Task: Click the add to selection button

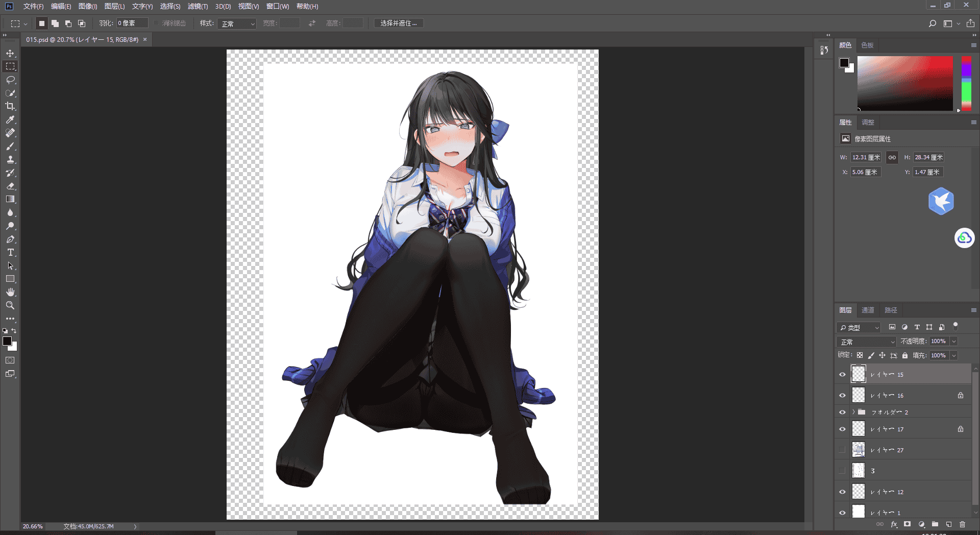Action: 55,23
